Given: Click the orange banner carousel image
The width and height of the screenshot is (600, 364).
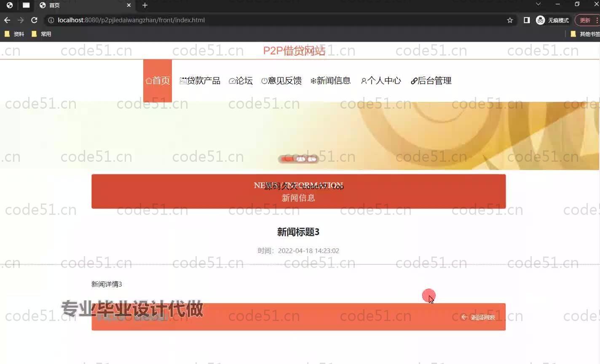Looking at the screenshot, I should click(x=300, y=136).
